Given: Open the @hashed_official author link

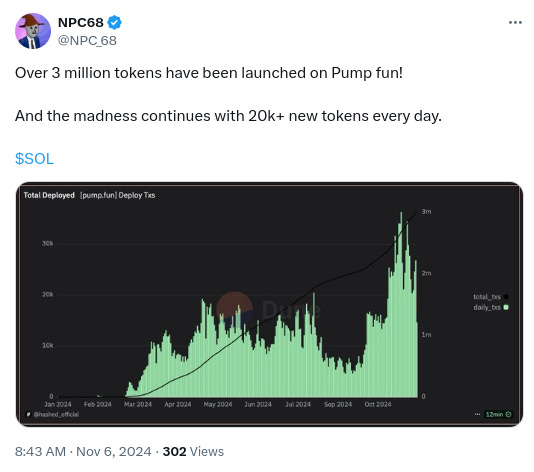Looking at the screenshot, I should (56, 414).
